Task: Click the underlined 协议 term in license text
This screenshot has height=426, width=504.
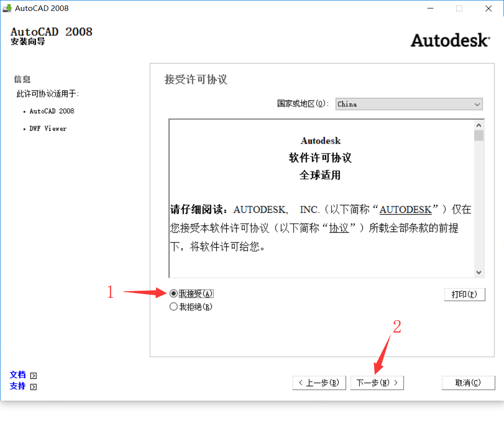Action: tap(339, 228)
